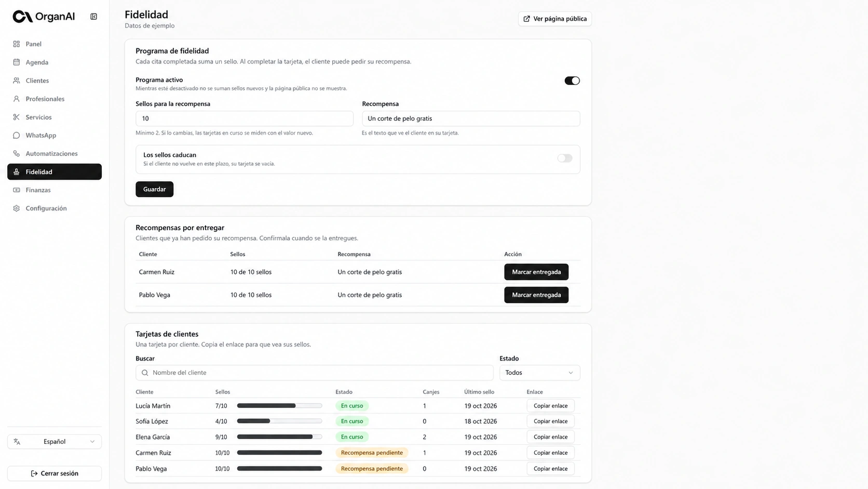
Task: Focus the Sellos para la recompensa field
Action: [x=245, y=118]
